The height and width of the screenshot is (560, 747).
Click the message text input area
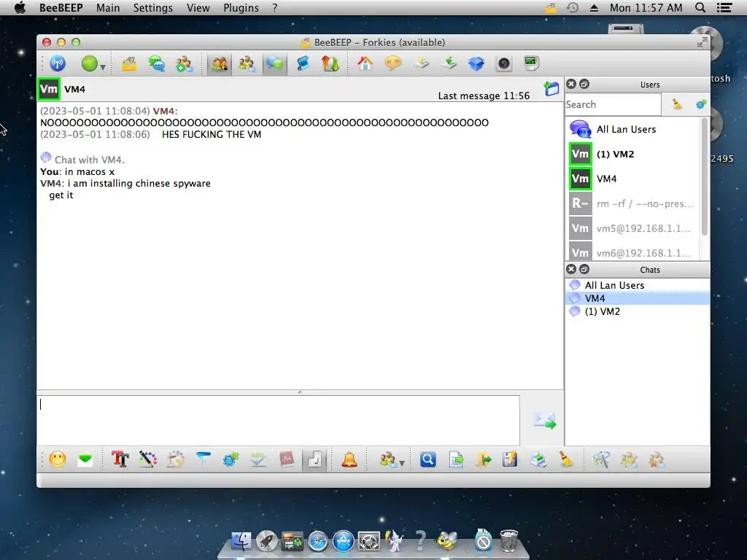pyautogui.click(x=278, y=421)
